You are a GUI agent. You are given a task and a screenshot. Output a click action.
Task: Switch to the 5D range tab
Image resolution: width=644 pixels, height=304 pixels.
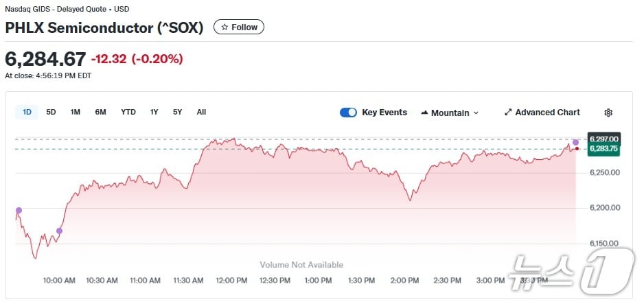click(51, 112)
